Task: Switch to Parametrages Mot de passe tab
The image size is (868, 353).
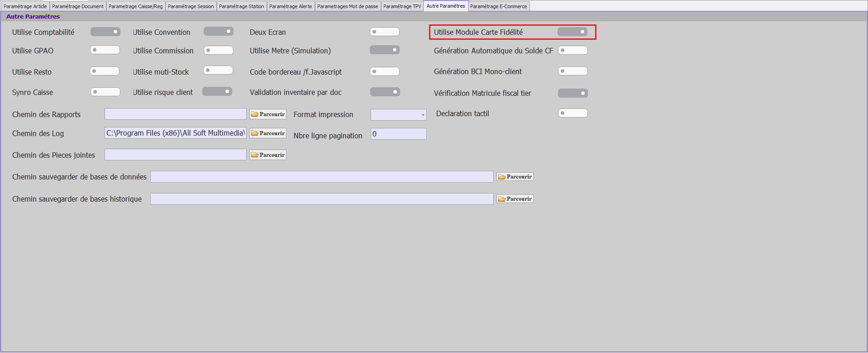Action: pos(348,6)
